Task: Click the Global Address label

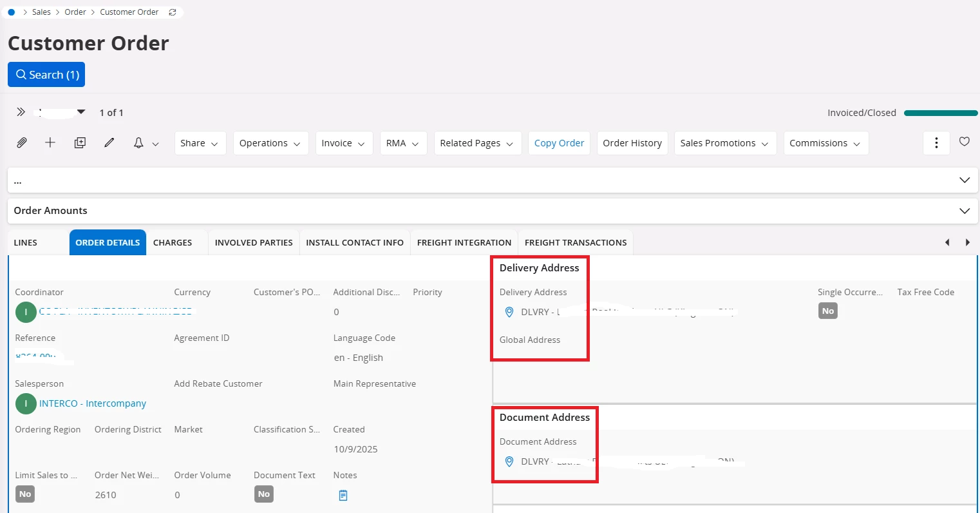Action: click(530, 340)
